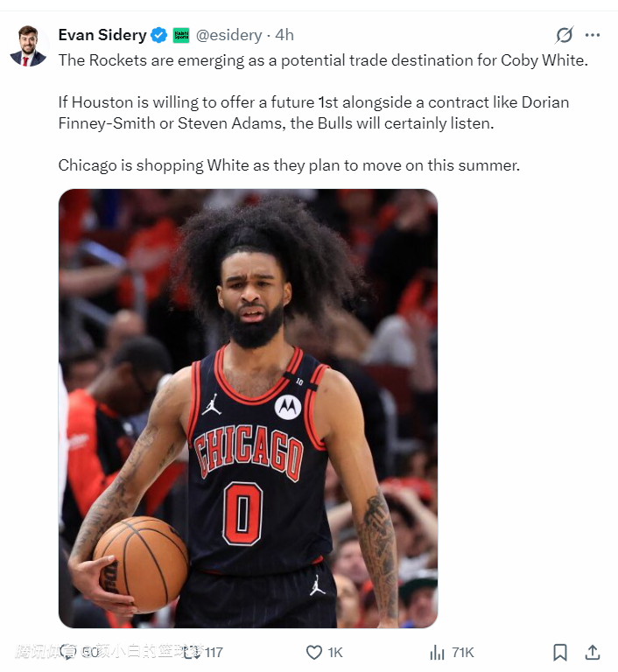Screen dimensions: 618x672
Task: Open the @esidery handle link
Action: (x=228, y=35)
